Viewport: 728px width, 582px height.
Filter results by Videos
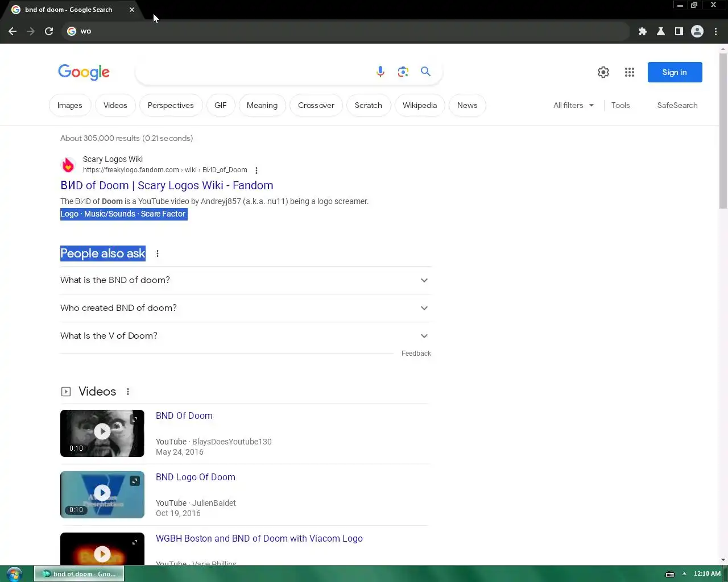tap(115, 105)
